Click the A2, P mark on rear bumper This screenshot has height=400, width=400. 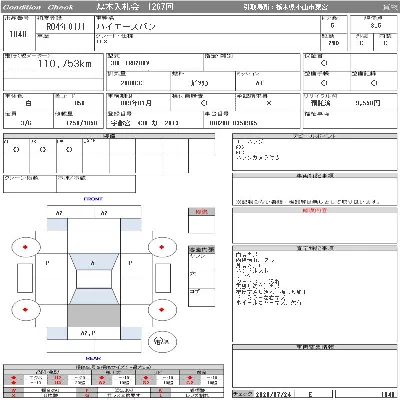(x=88, y=333)
